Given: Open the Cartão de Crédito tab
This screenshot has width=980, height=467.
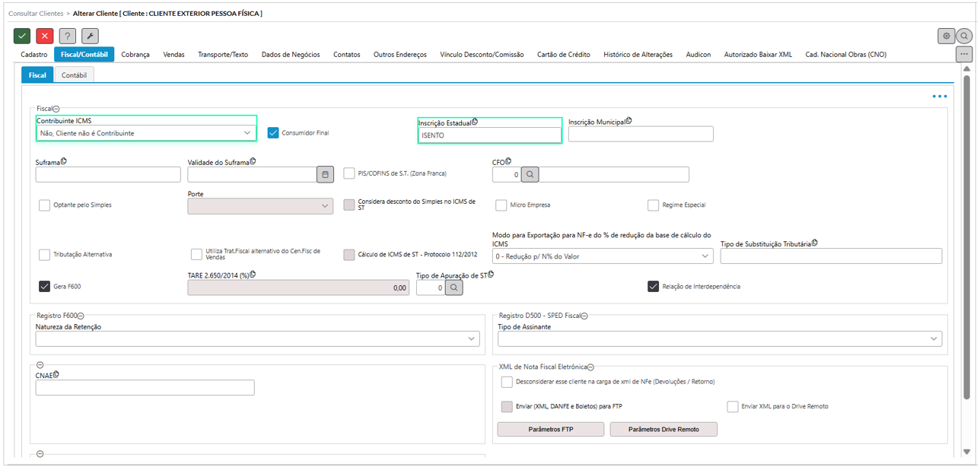Looking at the screenshot, I should click(564, 55).
